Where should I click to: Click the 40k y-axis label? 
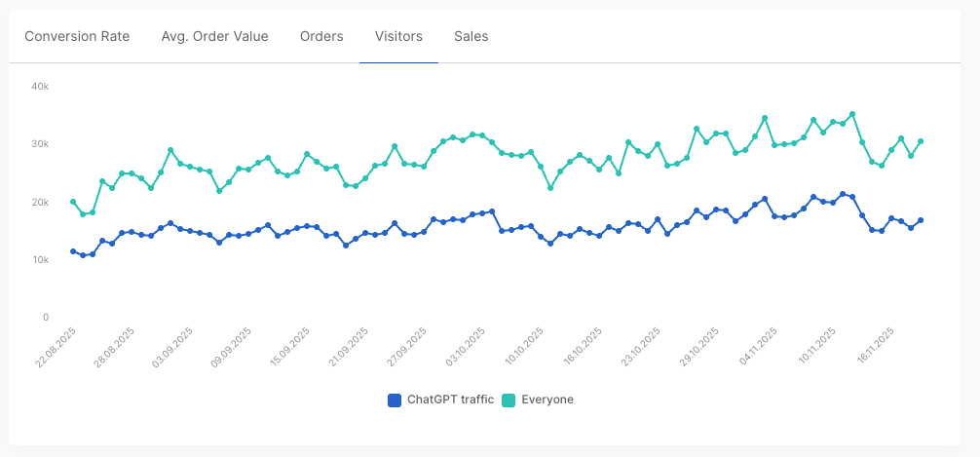point(40,87)
